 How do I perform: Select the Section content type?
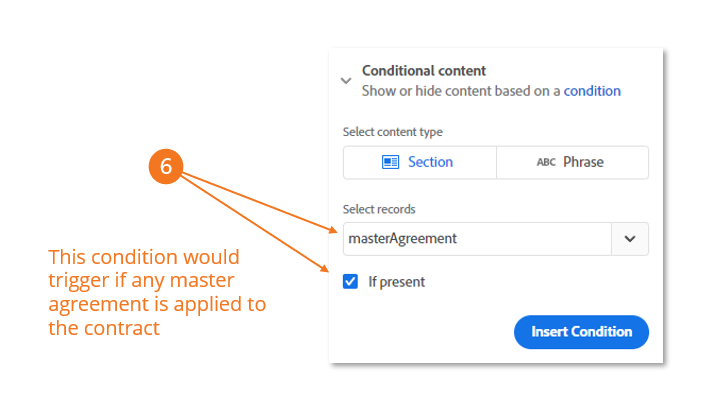point(419,162)
